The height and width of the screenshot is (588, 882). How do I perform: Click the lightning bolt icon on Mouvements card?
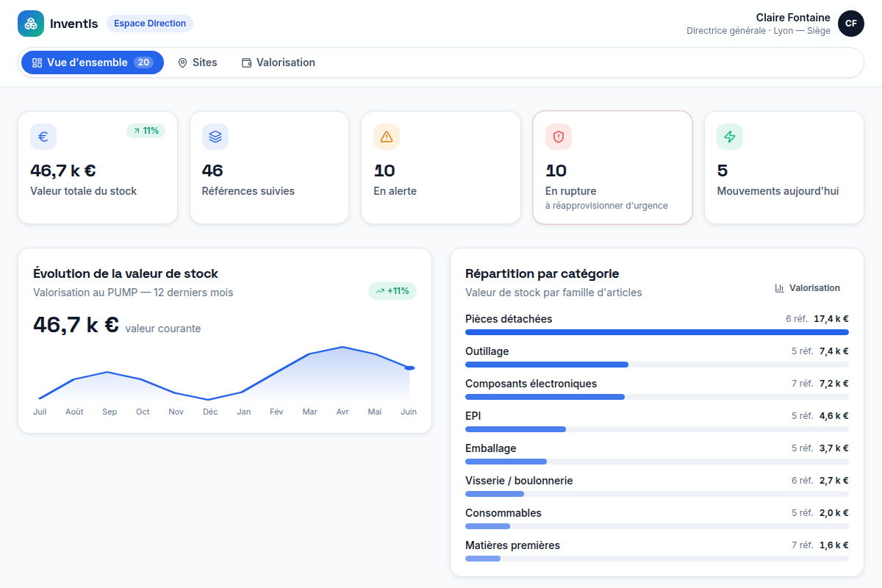tap(730, 137)
